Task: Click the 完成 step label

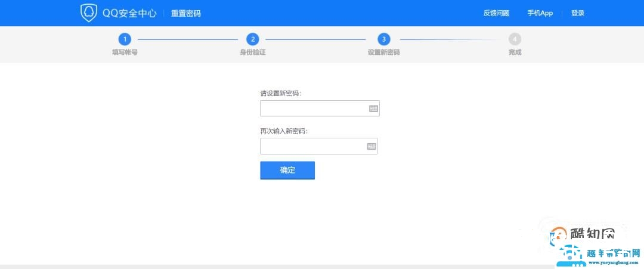Action: [515, 52]
